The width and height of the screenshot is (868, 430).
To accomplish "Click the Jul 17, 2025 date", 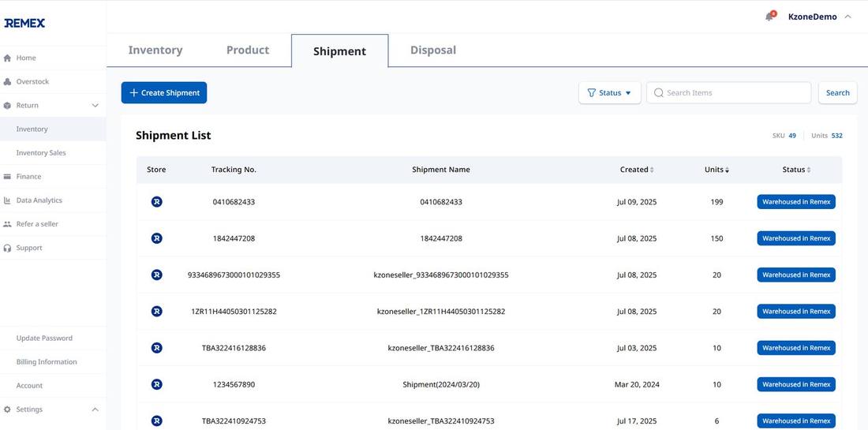I will click(x=637, y=421).
